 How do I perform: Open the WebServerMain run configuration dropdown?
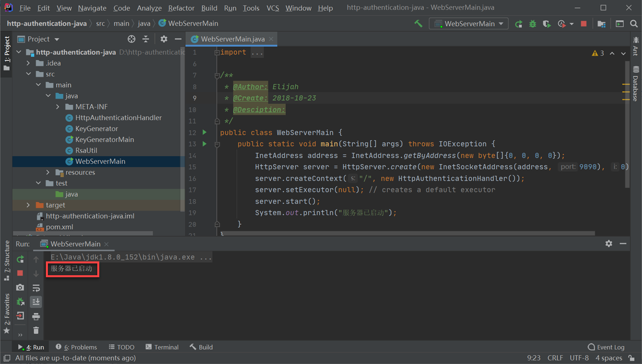(x=469, y=24)
